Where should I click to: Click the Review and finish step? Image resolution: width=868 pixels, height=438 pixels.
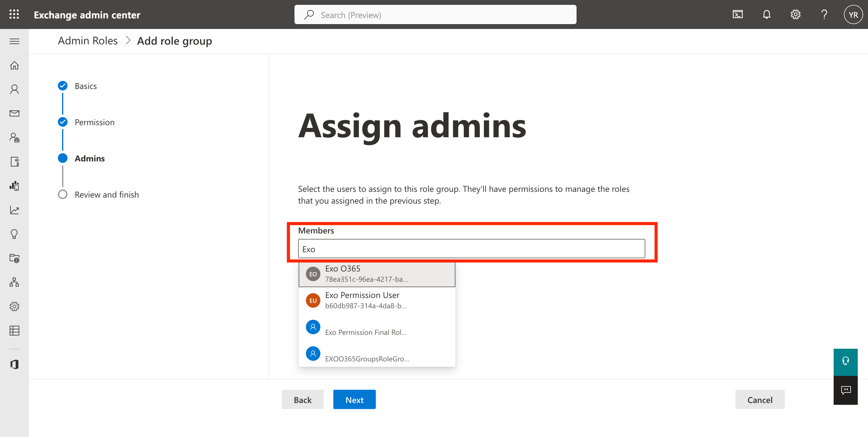coord(107,195)
